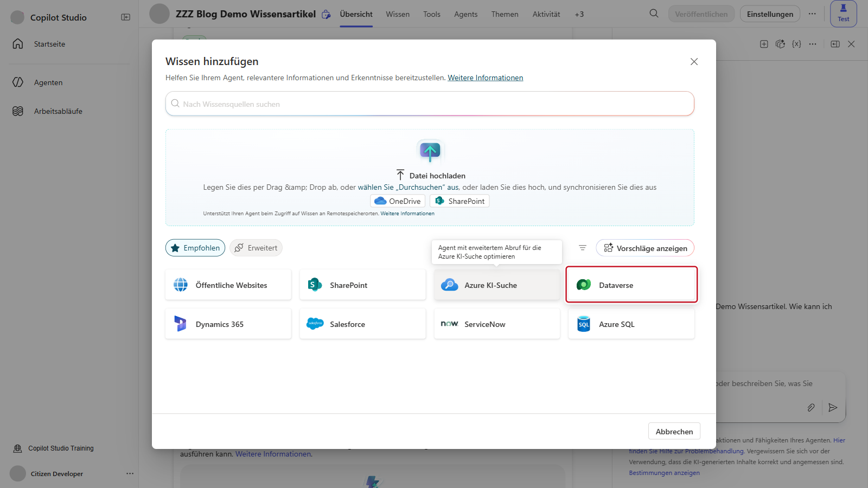
Task: Open the Citizen Developer more options ellipsis
Action: pyautogui.click(x=130, y=473)
